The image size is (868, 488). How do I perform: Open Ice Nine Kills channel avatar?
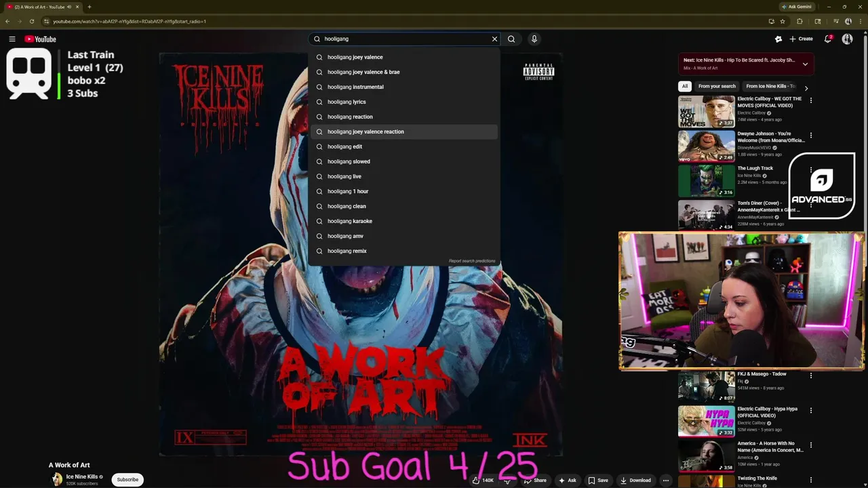click(x=57, y=479)
